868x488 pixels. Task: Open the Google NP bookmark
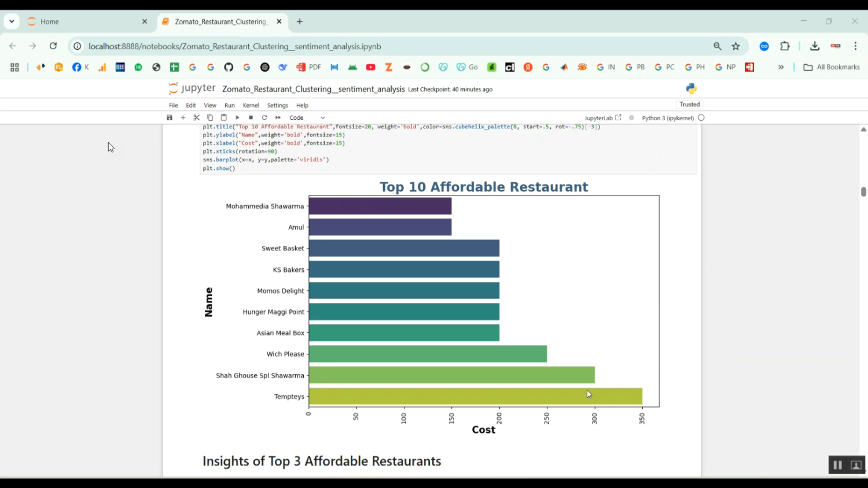tap(725, 68)
